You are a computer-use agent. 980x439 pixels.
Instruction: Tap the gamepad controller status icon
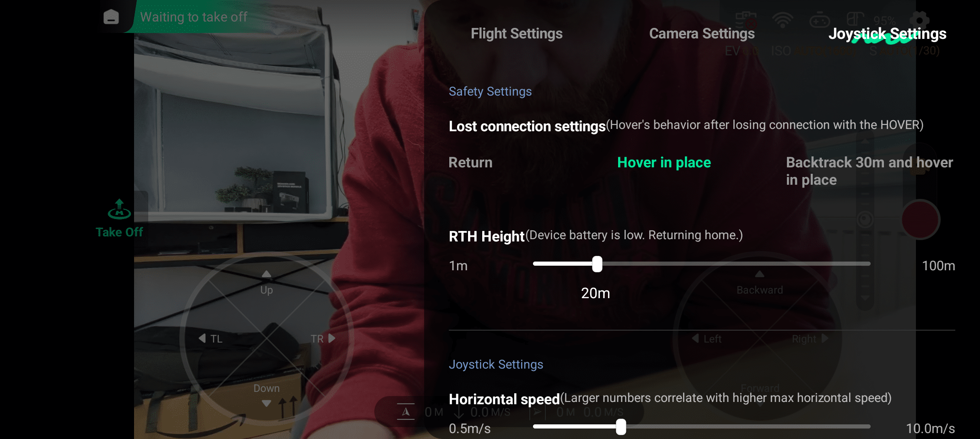point(819,20)
